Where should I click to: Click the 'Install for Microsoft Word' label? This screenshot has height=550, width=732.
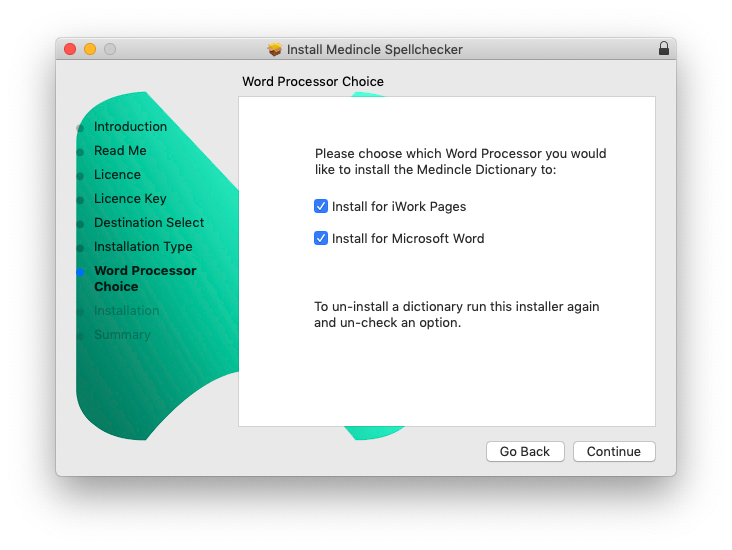[408, 239]
